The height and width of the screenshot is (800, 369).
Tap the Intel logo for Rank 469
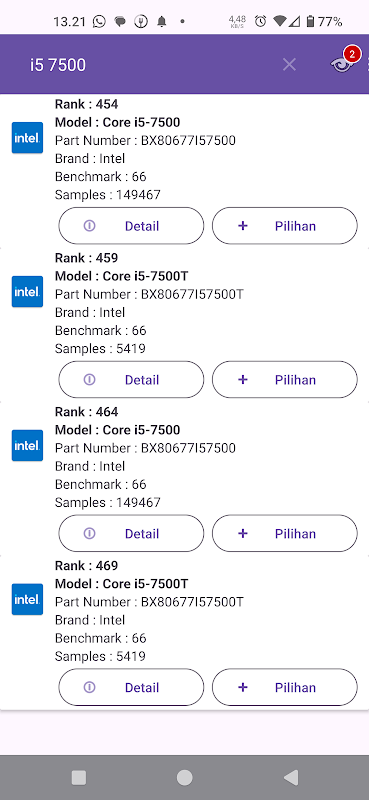pos(28,599)
